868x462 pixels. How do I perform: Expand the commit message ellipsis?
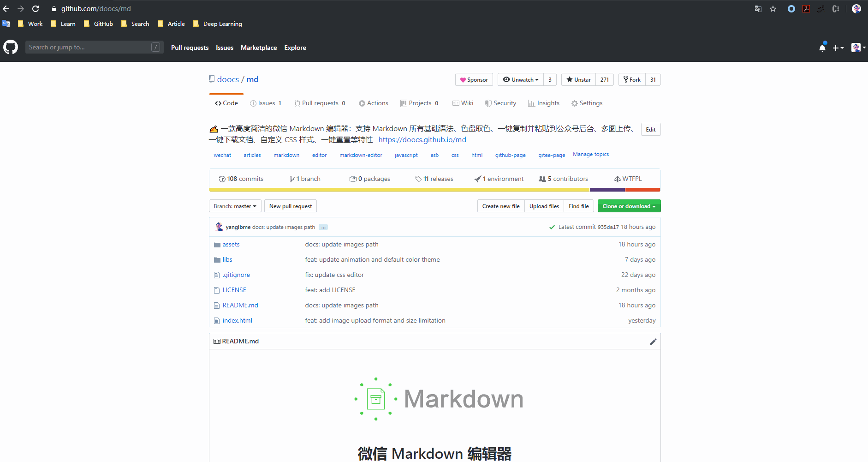coord(323,227)
